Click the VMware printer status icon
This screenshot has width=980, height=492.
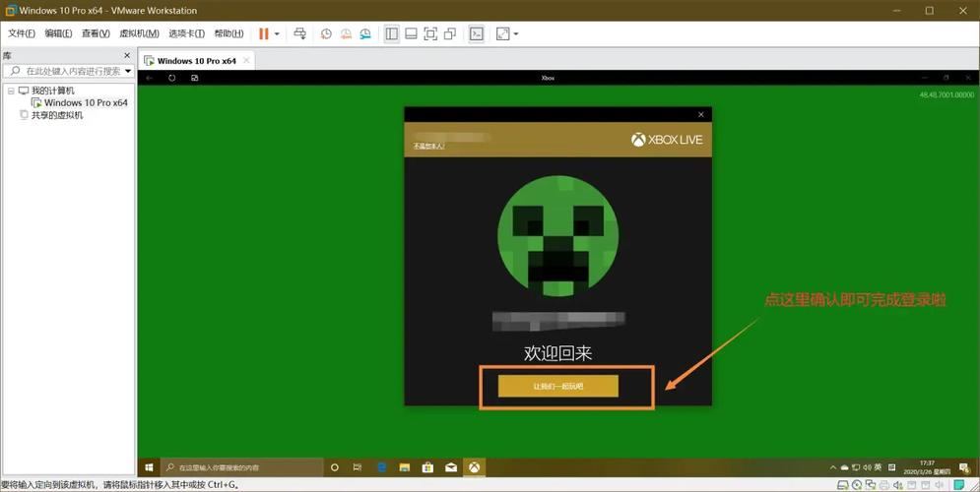(884, 485)
